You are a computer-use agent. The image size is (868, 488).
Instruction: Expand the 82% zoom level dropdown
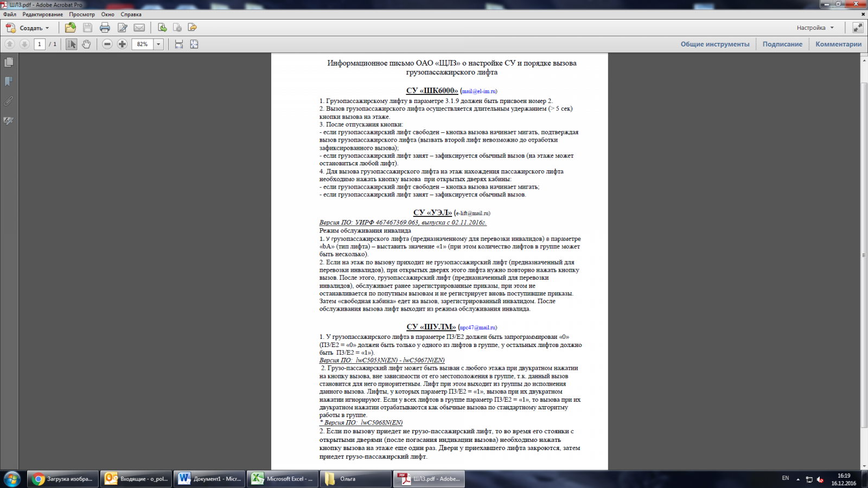158,44
